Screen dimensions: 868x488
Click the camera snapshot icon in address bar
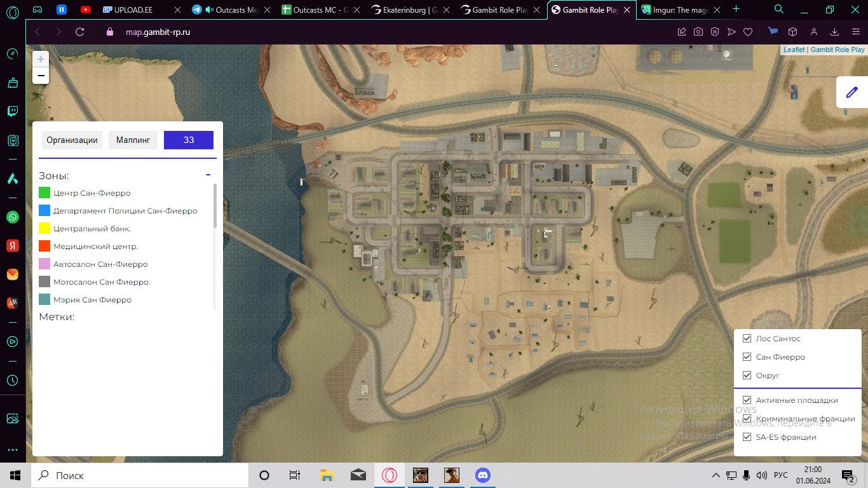(x=698, y=32)
